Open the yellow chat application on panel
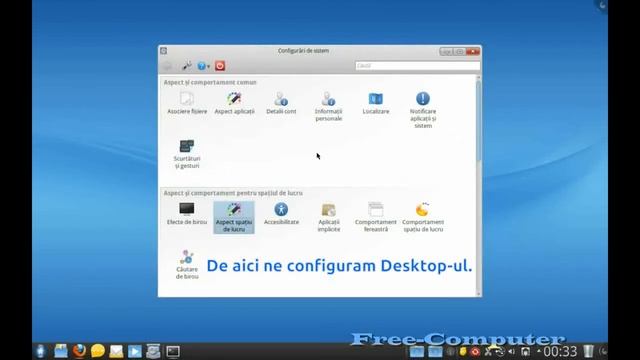The width and height of the screenshot is (640, 360). pos(98,351)
